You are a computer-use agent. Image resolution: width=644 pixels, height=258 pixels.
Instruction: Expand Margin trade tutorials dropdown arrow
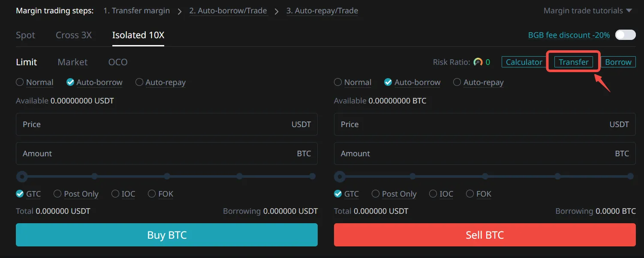tap(629, 11)
